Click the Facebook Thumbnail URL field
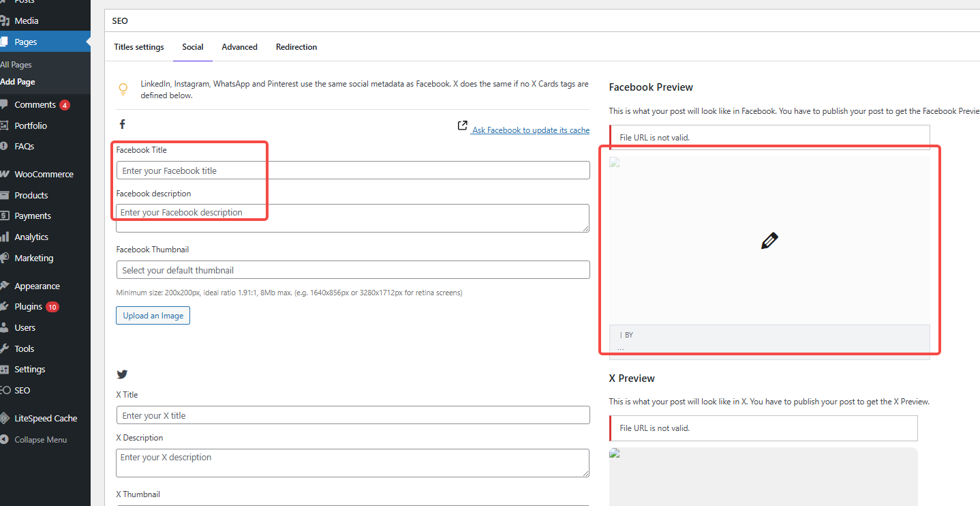980x506 pixels. 352,270
